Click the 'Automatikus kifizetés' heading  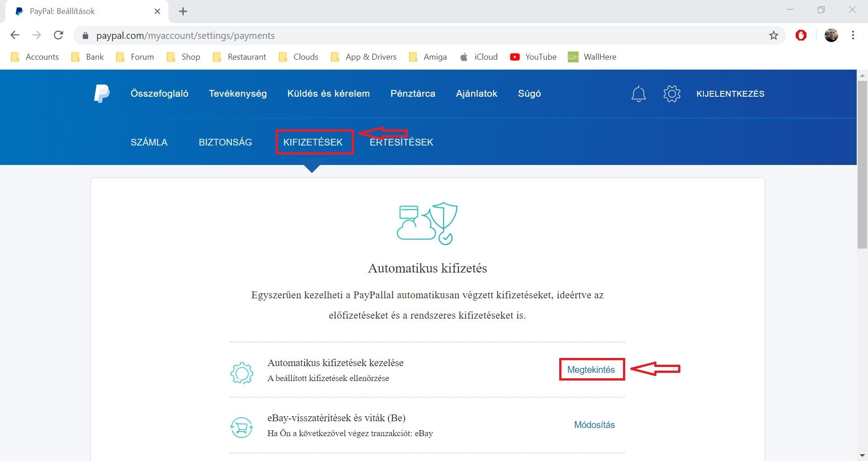click(428, 268)
